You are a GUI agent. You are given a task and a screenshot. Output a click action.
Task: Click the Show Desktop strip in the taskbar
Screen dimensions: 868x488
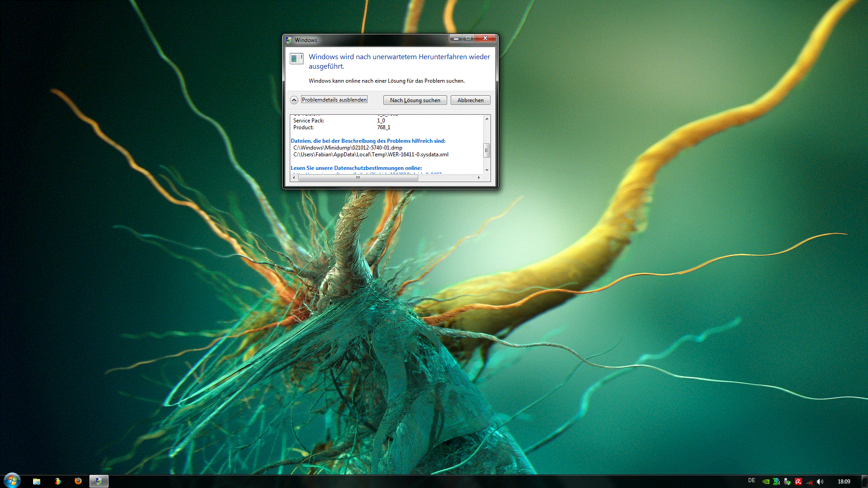pyautogui.click(x=864, y=481)
